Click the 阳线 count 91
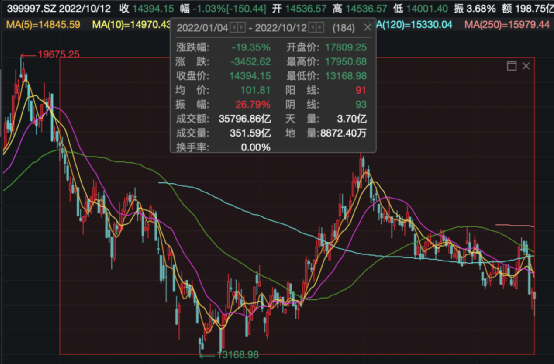 (361, 90)
